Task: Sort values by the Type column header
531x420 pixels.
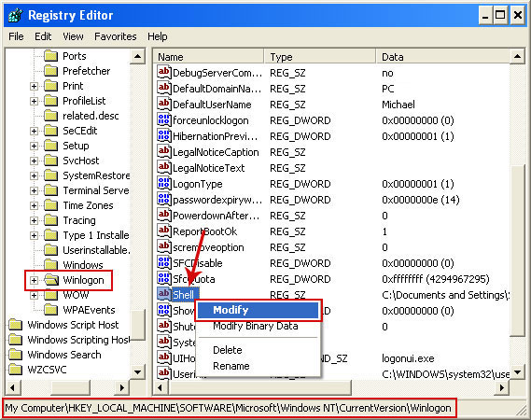Action: coord(320,57)
